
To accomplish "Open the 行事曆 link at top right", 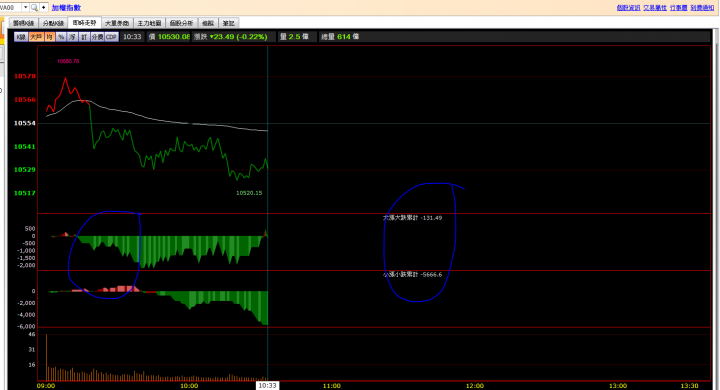I will pyautogui.click(x=679, y=8).
